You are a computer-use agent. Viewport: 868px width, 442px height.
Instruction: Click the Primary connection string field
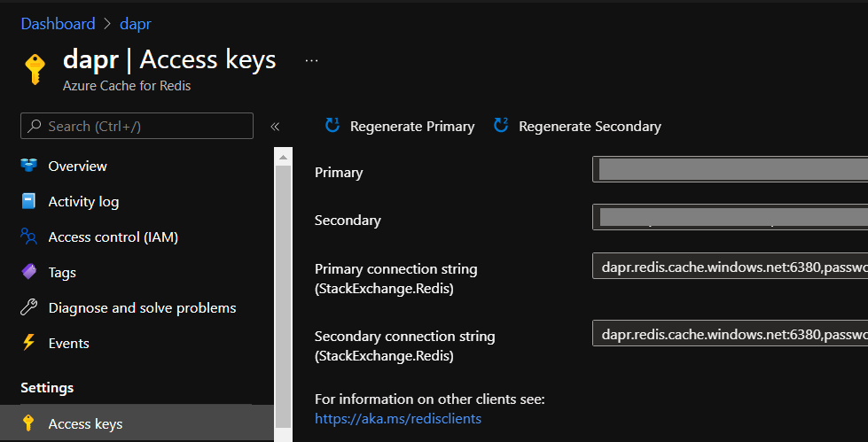pyautogui.click(x=729, y=265)
